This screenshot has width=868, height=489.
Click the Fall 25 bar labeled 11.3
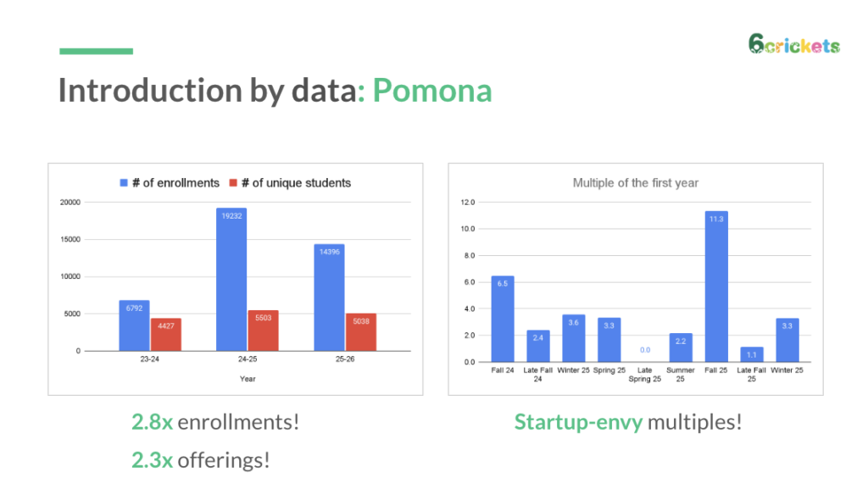716,286
